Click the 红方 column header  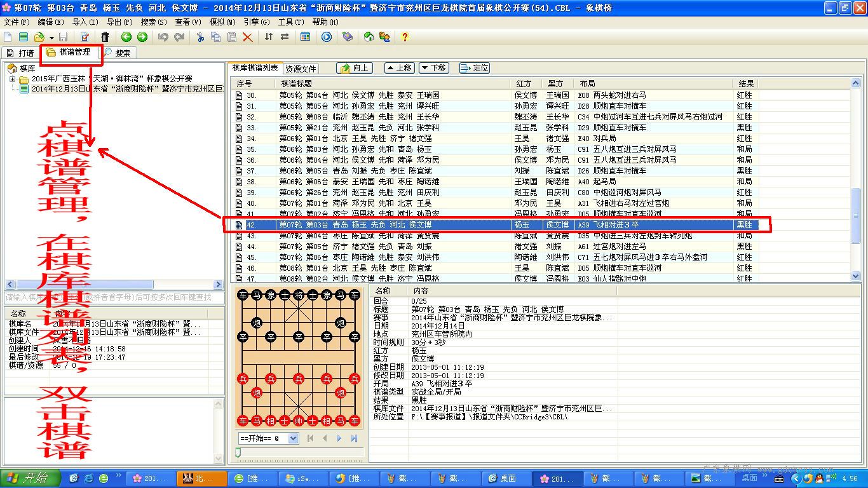click(526, 83)
